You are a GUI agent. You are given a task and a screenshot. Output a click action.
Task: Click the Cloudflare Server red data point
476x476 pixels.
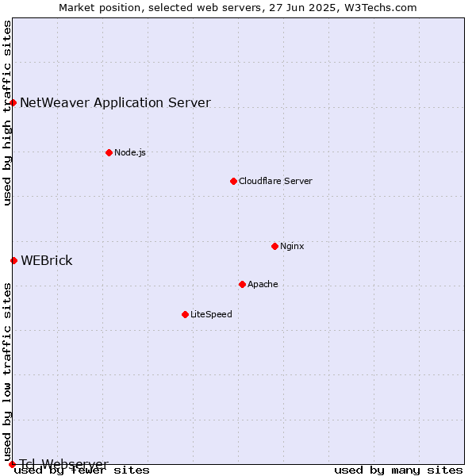[x=233, y=181]
